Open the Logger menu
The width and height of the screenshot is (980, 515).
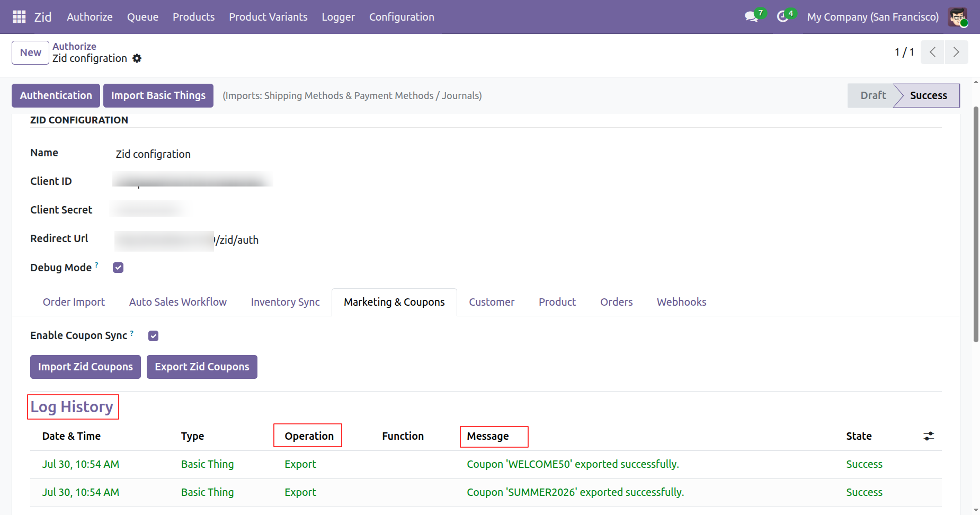pyautogui.click(x=338, y=17)
